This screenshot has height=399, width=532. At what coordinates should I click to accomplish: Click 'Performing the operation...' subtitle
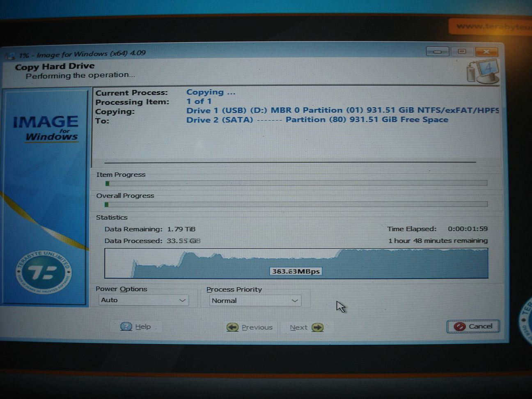coord(80,75)
